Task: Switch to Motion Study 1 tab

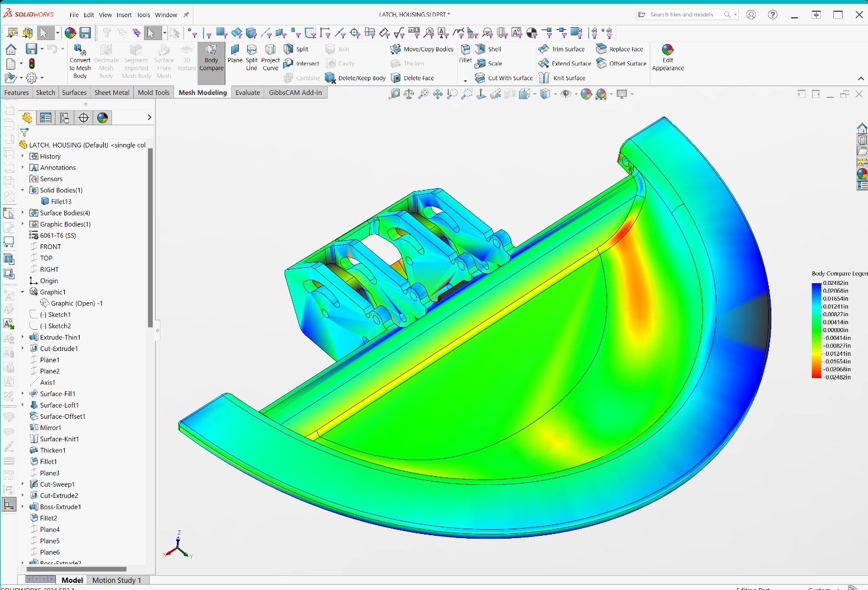Action: pyautogui.click(x=117, y=580)
